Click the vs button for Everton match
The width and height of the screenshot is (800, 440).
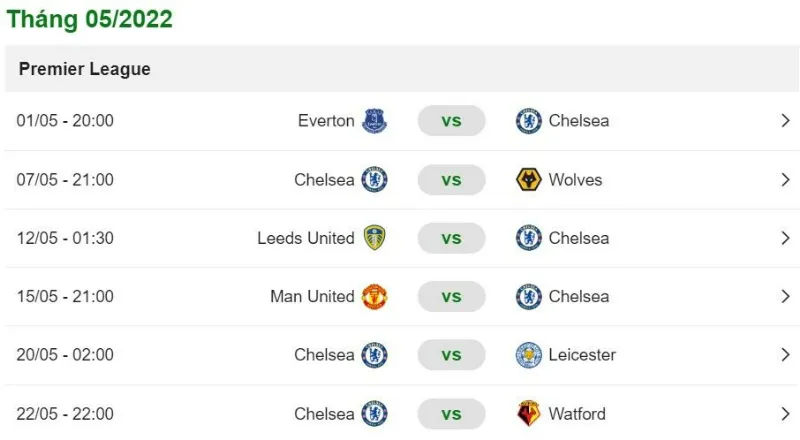click(x=452, y=121)
